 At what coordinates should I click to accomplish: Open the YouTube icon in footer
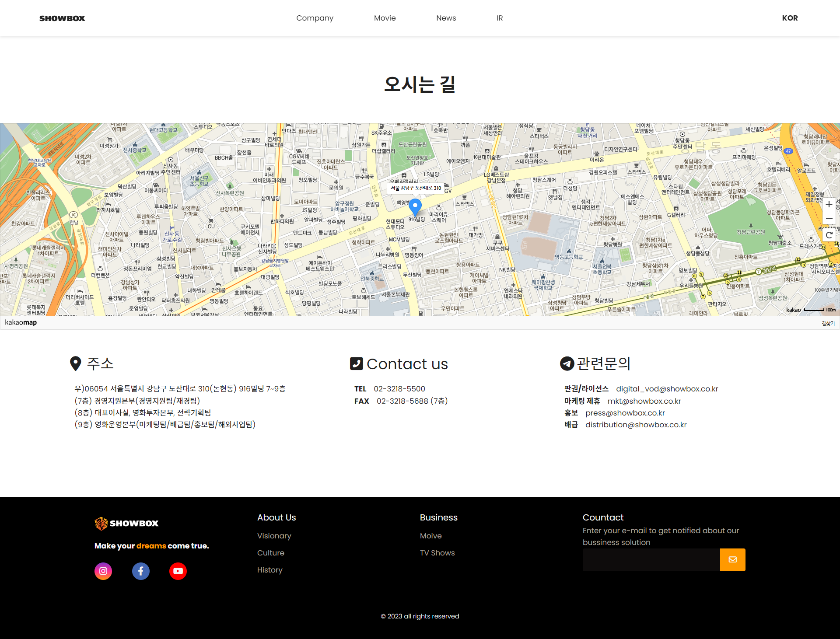pyautogui.click(x=178, y=571)
